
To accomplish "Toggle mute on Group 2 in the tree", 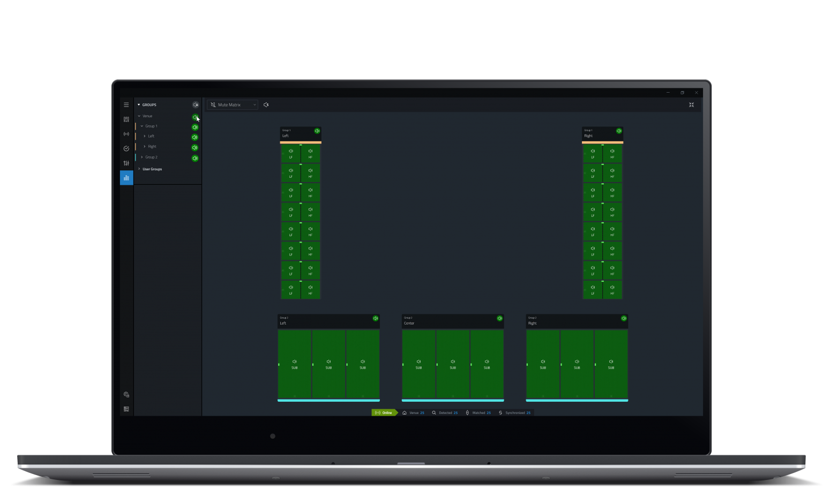I will pyautogui.click(x=196, y=158).
